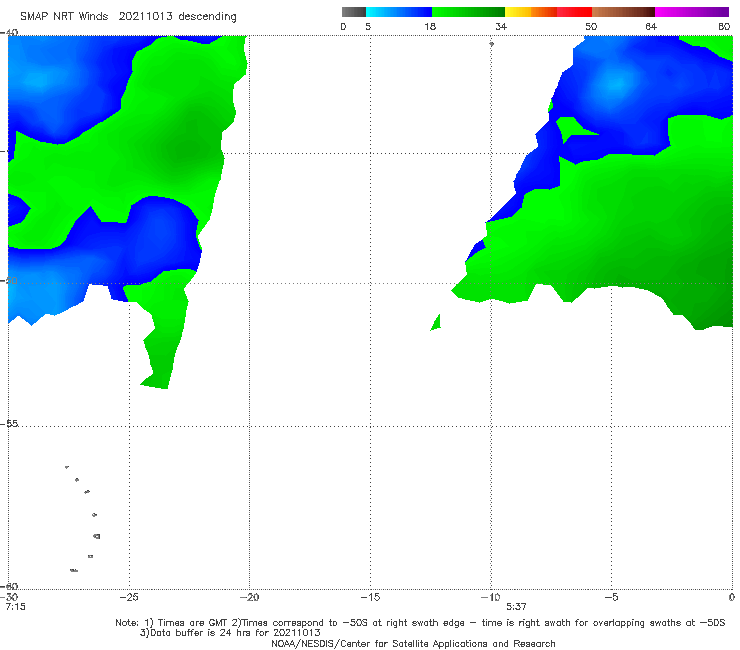The image size is (740, 650).
Task: Click the latitude label '-55'
Action: coord(9,423)
